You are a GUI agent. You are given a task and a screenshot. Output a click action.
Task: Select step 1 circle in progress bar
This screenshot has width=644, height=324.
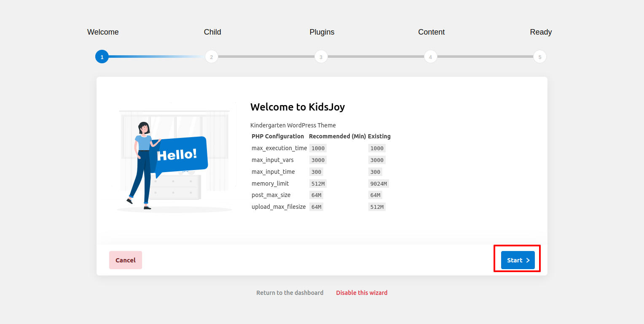click(x=102, y=57)
